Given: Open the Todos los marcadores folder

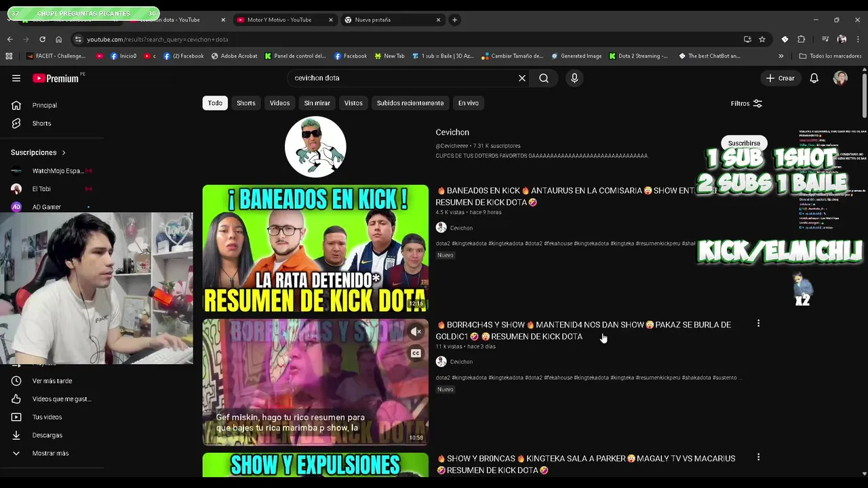Looking at the screenshot, I should pos(830,56).
